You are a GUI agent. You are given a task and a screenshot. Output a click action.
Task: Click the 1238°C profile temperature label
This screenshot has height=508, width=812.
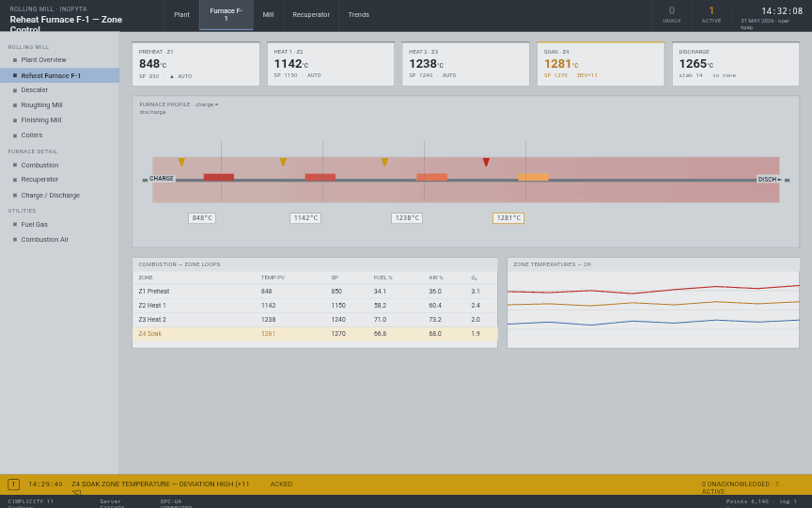point(407,218)
